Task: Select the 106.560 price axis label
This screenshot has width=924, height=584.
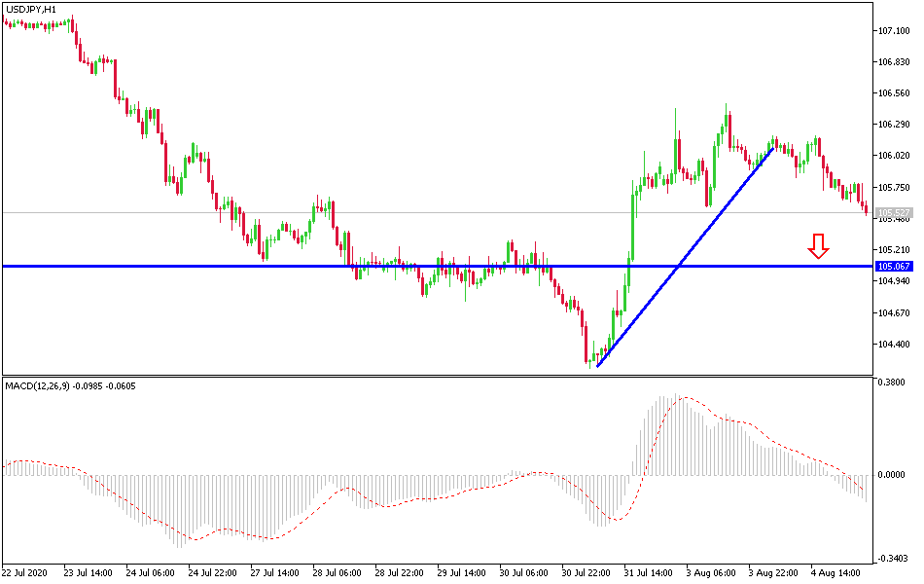Action: coord(894,93)
